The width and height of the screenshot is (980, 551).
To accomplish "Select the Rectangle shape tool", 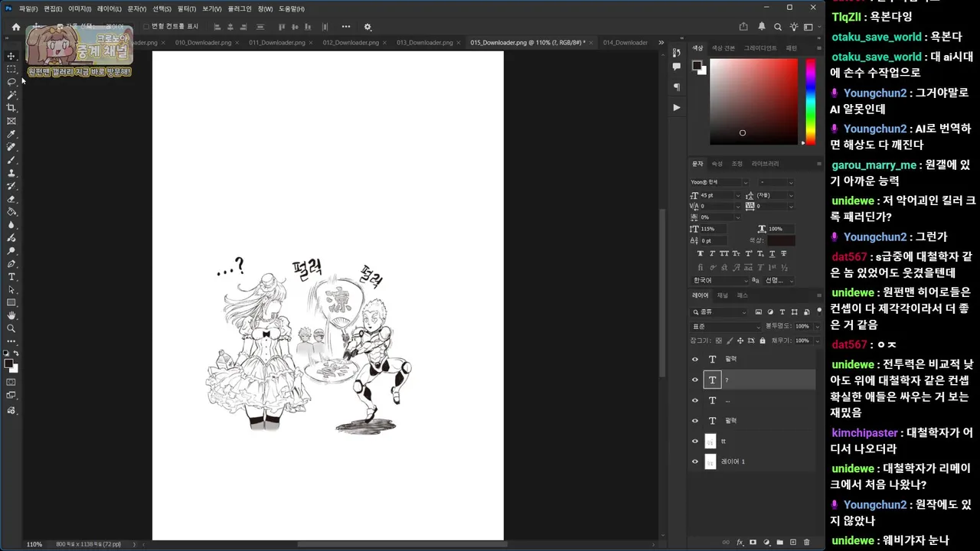I will 11,302.
